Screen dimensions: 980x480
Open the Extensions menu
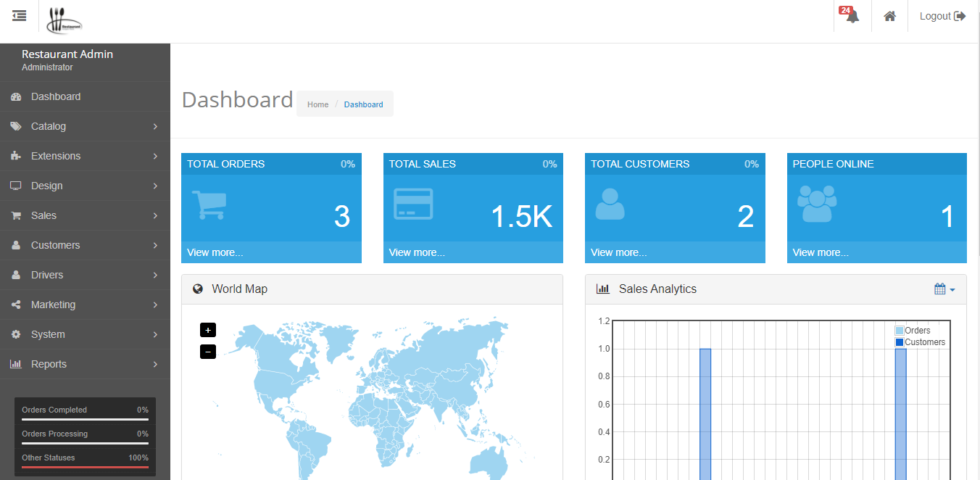pyautogui.click(x=85, y=156)
